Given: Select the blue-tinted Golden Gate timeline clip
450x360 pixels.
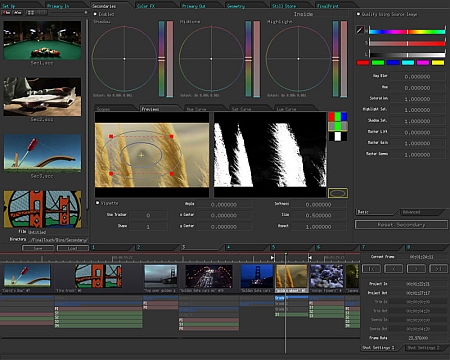Looking at the screenshot, I should pos(257,276).
